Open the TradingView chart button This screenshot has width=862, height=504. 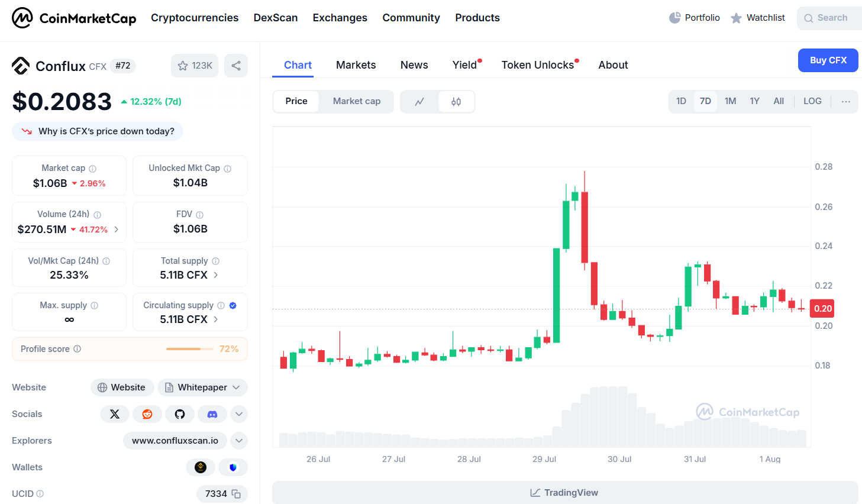[565, 493]
